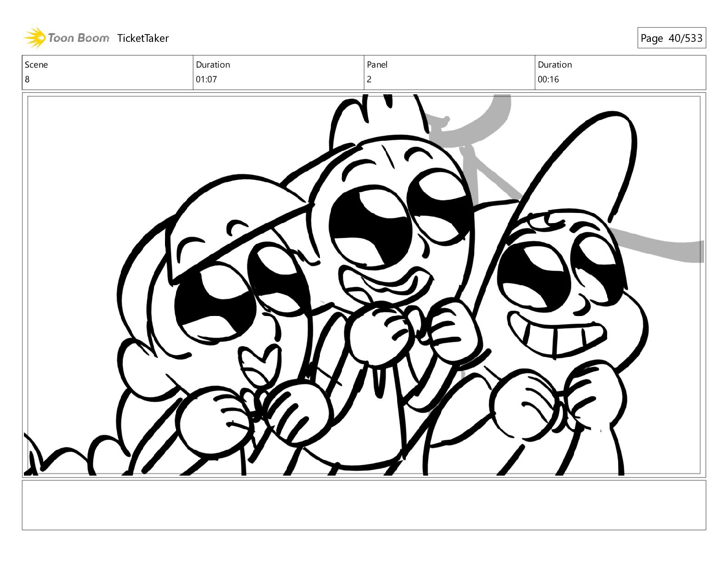This screenshot has width=728, height=563.
Task: Select the scene number 8
Action: (x=27, y=79)
